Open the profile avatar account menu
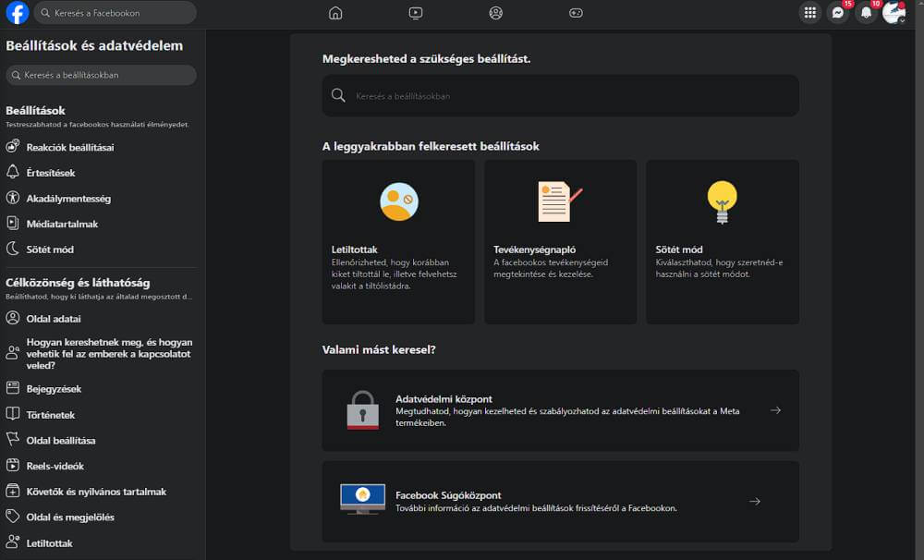Viewport: 924px width, 560px height. point(894,12)
